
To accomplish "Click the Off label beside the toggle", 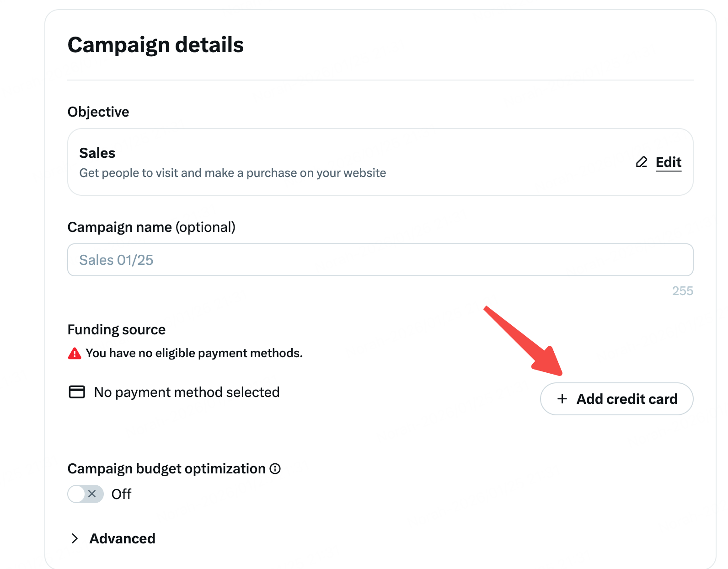I will point(121,494).
